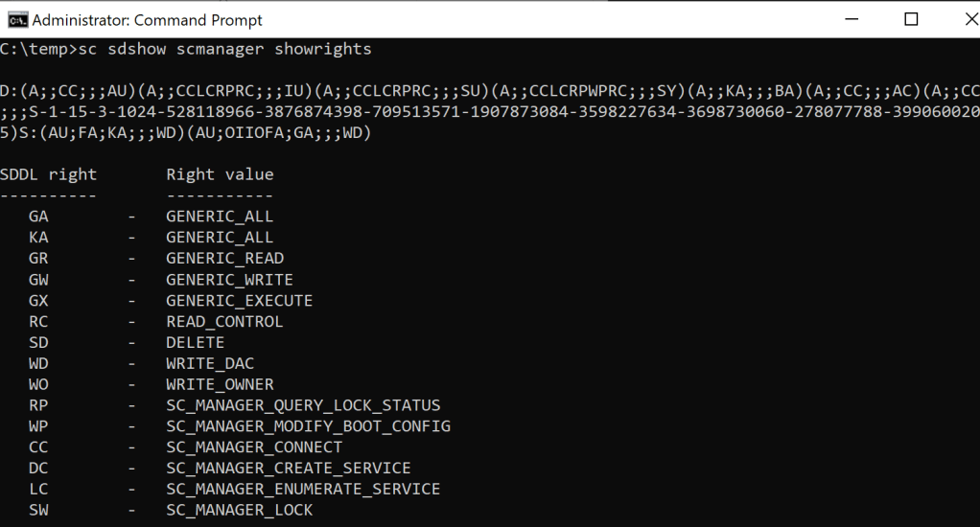Click the READ_CONTROL right value
The image size is (980, 527).
224,321
